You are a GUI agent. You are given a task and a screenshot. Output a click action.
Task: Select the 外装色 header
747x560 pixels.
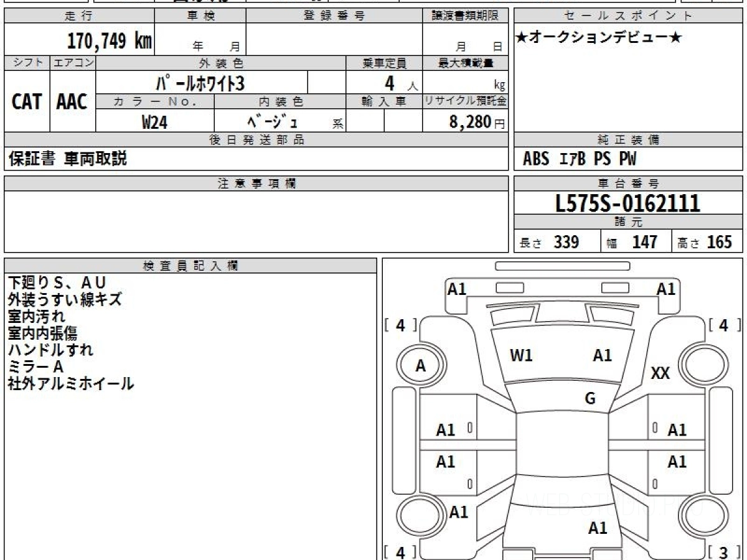[x=221, y=63]
